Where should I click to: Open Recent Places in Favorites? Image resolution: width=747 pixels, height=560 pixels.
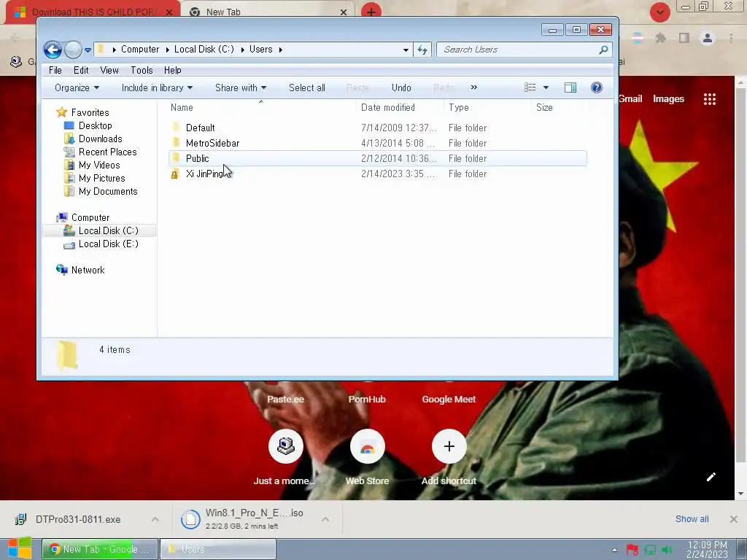(x=108, y=152)
